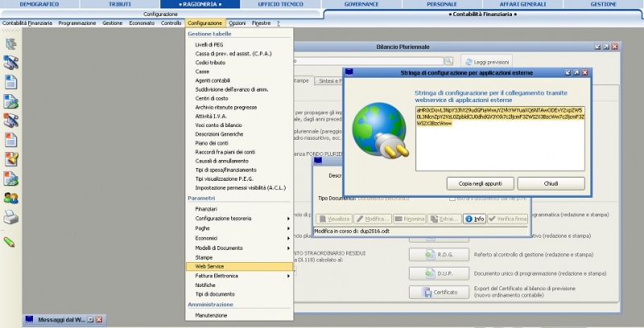The width and height of the screenshot is (644, 328).
Task: Expand the Fattura Elettronica submenu
Action: click(288, 276)
